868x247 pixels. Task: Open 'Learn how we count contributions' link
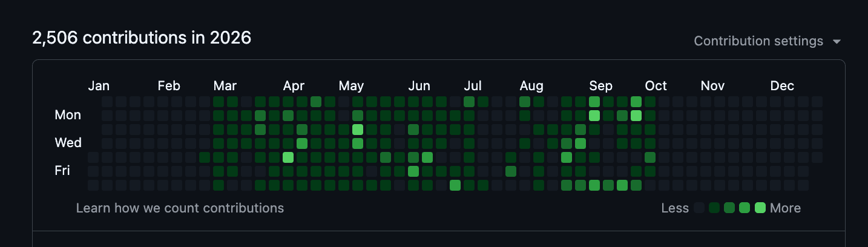180,208
